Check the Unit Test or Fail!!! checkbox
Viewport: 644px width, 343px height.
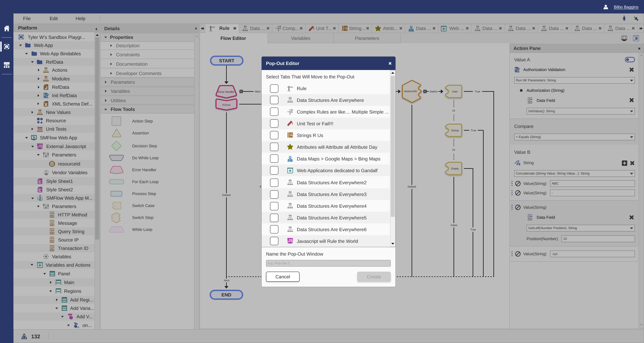[x=274, y=124]
